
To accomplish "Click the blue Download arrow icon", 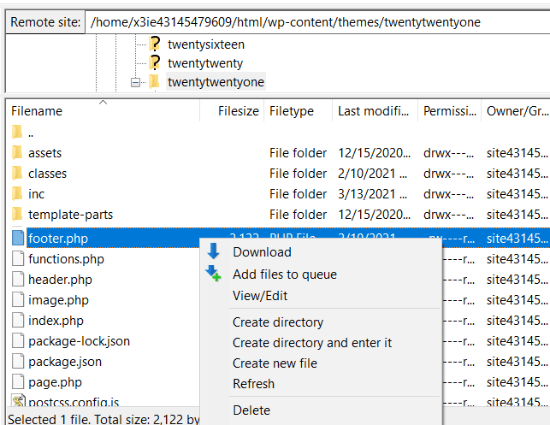I will click(213, 251).
